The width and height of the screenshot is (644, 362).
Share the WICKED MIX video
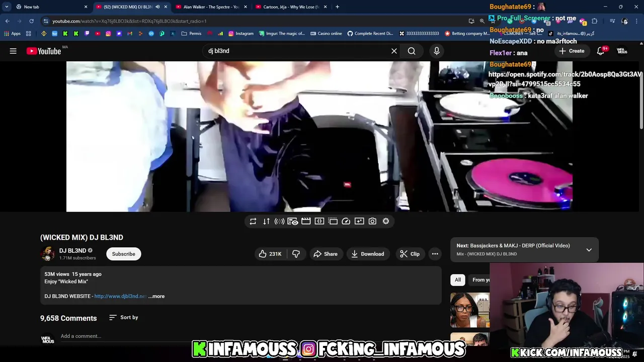tap(326, 254)
